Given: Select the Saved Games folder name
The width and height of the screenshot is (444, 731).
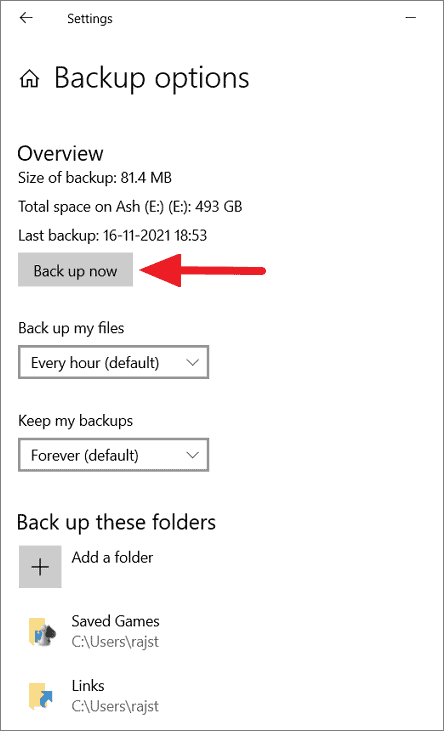Looking at the screenshot, I should pyautogui.click(x=116, y=621).
